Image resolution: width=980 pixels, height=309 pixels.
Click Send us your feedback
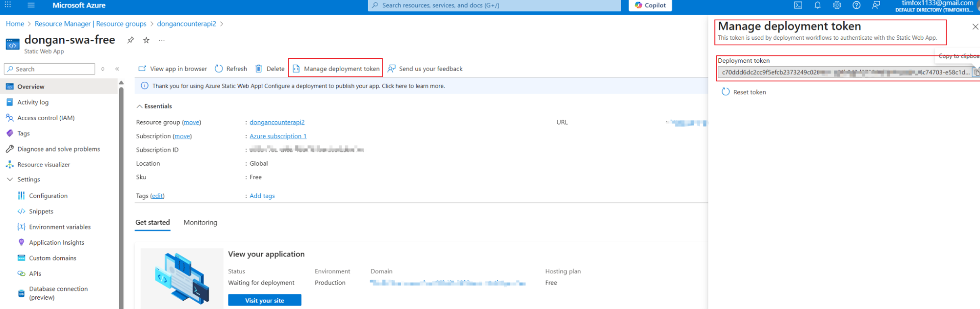(425, 69)
